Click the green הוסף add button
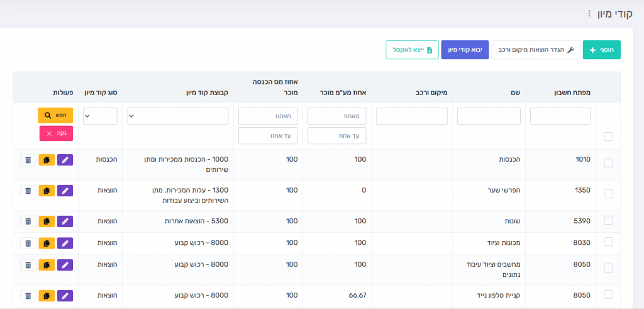This screenshot has width=644, height=309. (601, 50)
